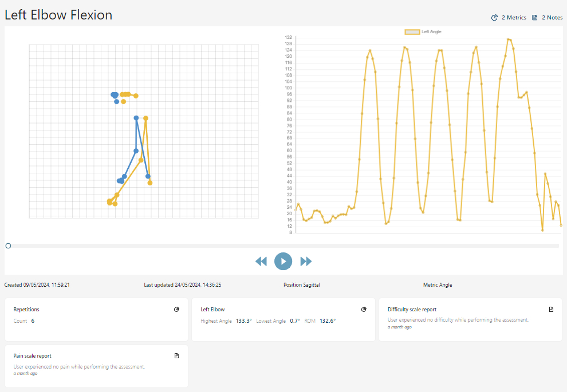Click the rewind double-arrow button
Screen dimensions: 567x392
(261, 261)
